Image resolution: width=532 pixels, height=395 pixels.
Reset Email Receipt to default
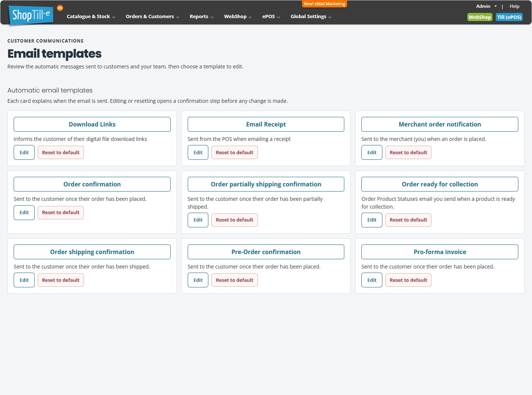click(235, 152)
